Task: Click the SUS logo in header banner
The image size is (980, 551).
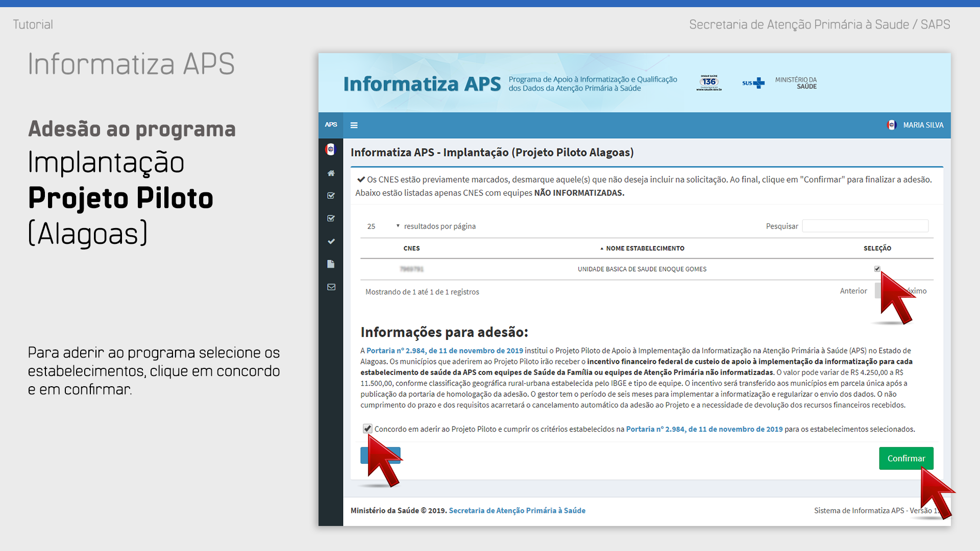Action: click(753, 83)
